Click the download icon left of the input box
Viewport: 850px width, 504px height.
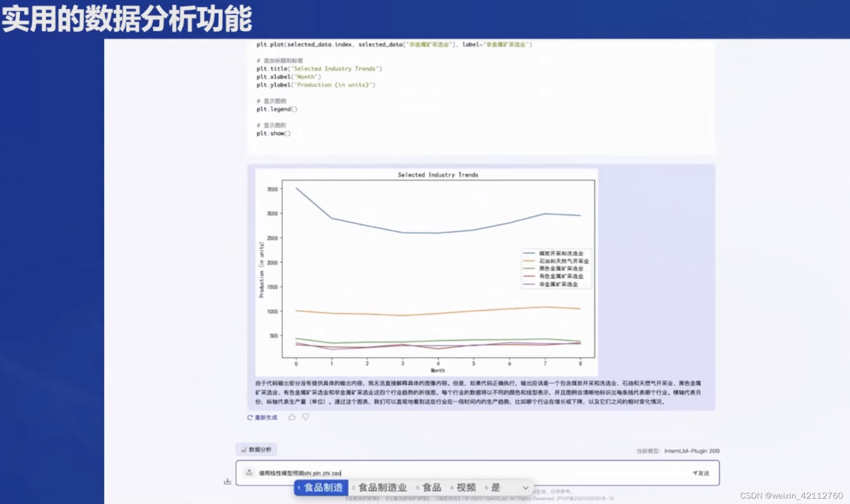coord(227,481)
